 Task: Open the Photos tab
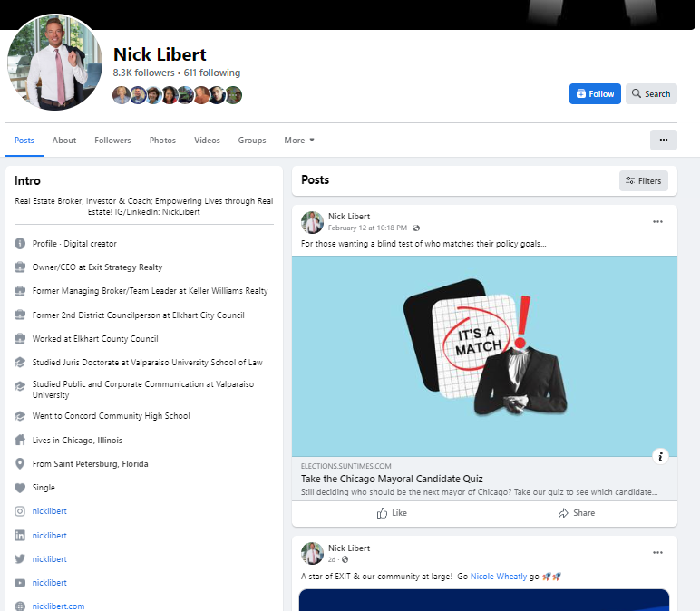coord(162,141)
